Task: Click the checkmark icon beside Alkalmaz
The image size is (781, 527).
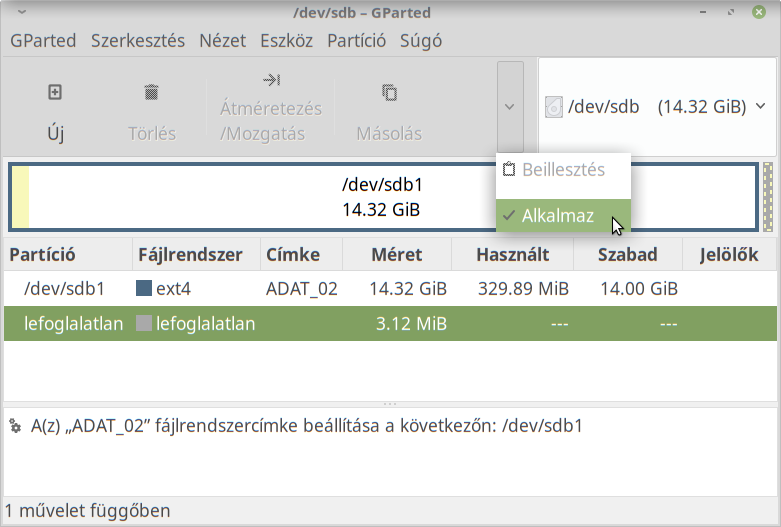Action: pos(509,215)
